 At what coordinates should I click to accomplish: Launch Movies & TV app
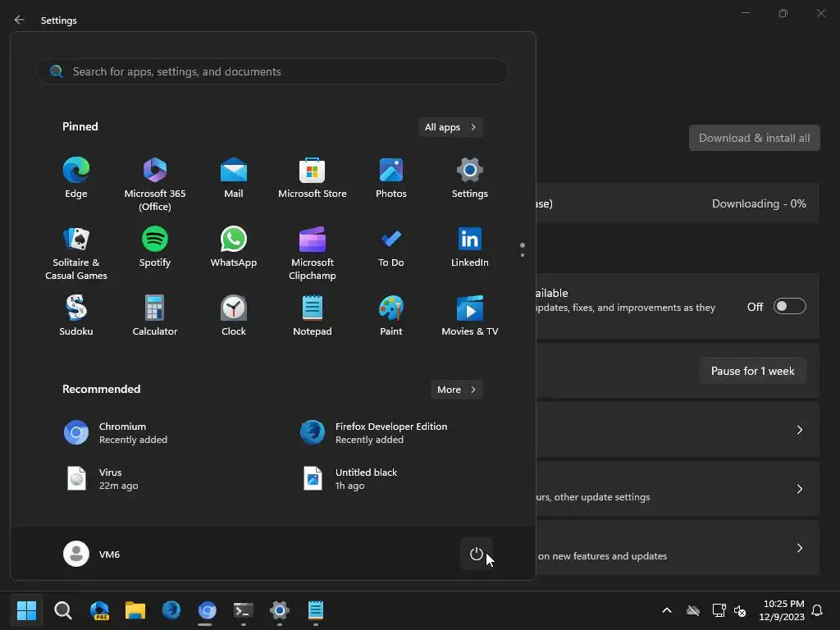tap(470, 316)
